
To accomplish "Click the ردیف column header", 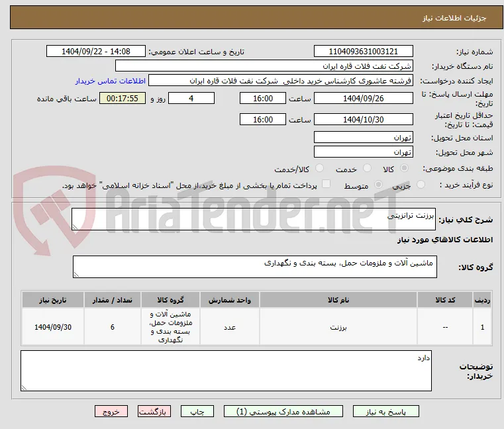I will (x=482, y=300).
